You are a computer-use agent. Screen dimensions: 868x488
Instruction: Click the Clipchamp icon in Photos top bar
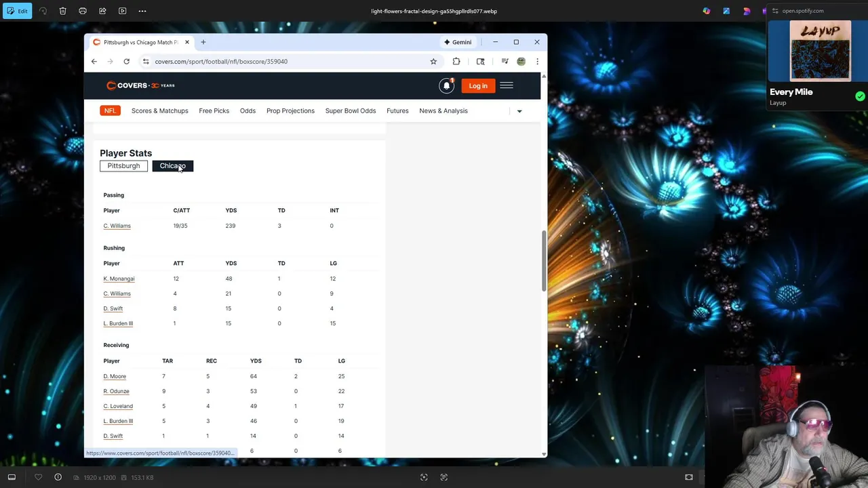tap(747, 11)
